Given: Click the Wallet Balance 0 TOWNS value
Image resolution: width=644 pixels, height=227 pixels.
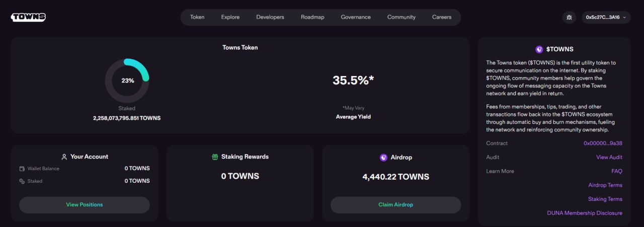Looking at the screenshot, I should (x=137, y=169).
